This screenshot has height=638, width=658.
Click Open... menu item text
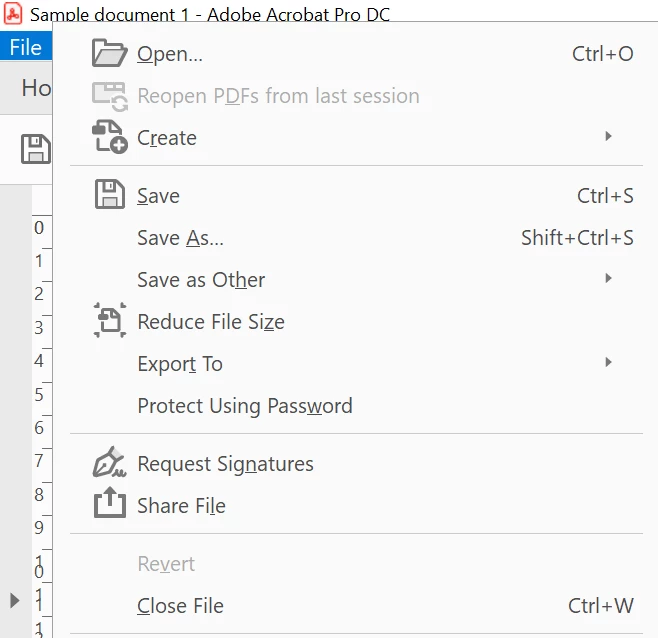coord(169,54)
